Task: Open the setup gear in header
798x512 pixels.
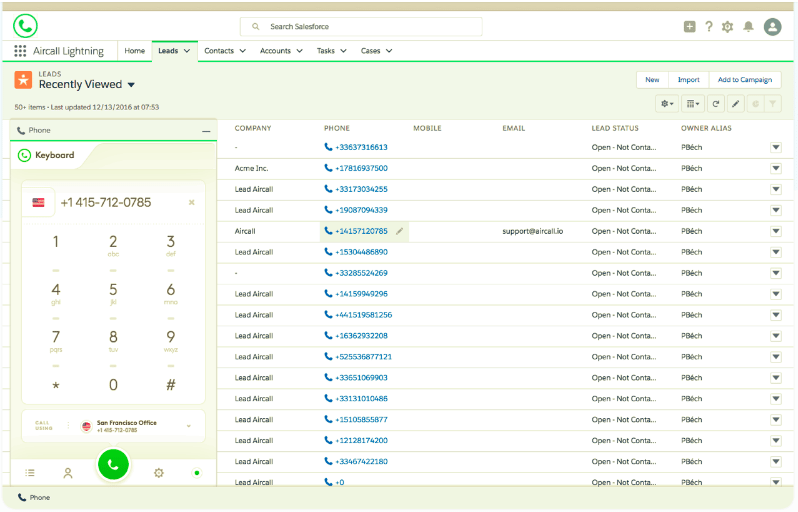Action: point(728,26)
